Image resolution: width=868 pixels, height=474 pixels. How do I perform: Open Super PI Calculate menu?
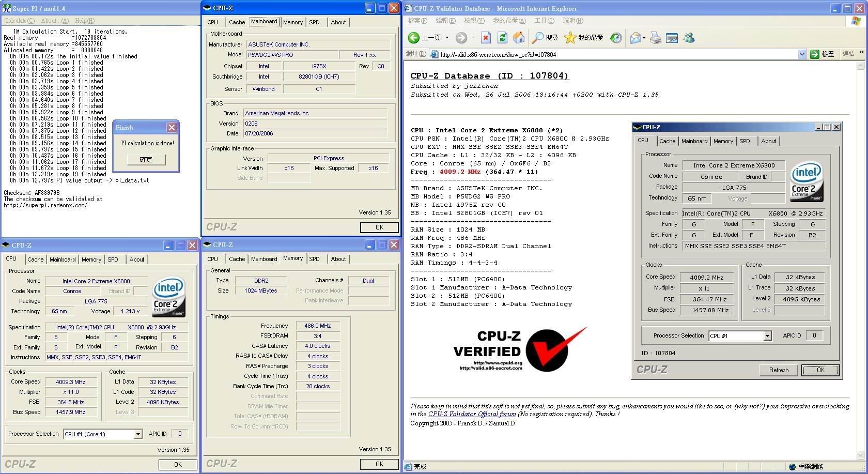(19, 21)
